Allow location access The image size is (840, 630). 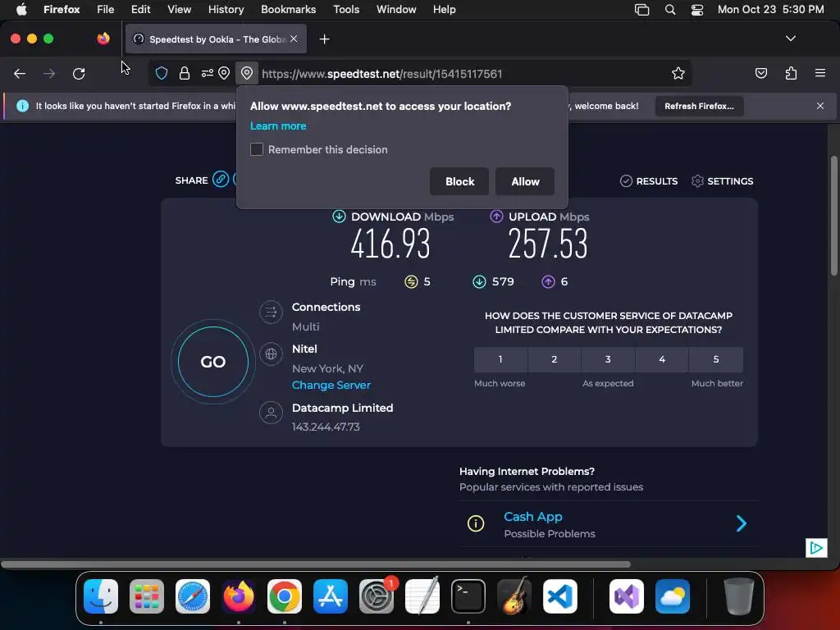525,181
